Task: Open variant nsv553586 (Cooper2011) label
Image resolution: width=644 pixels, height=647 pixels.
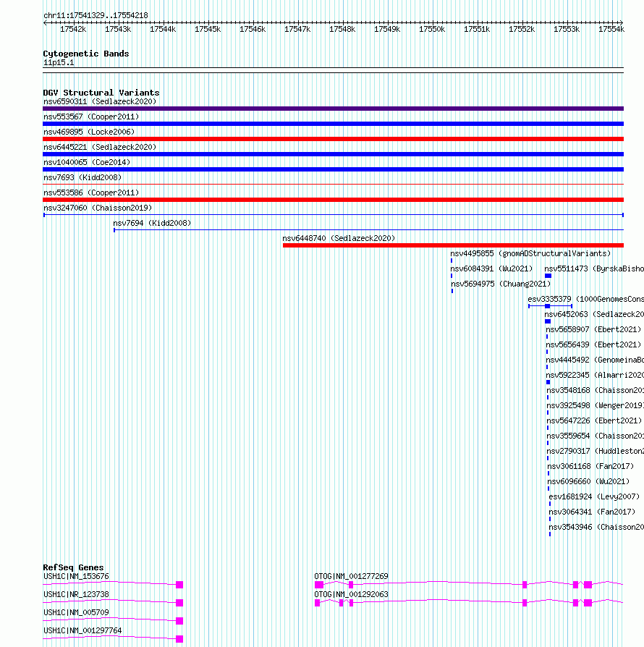Action: [91, 193]
